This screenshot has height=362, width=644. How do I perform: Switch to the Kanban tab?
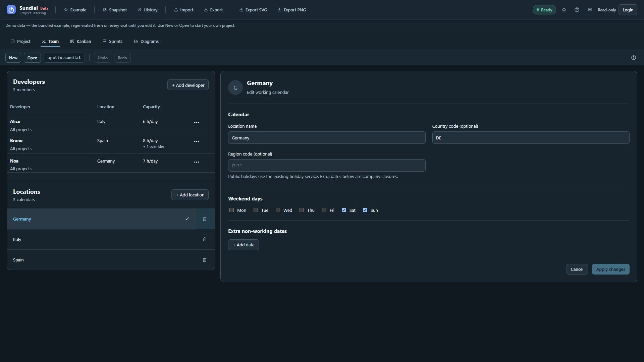80,42
